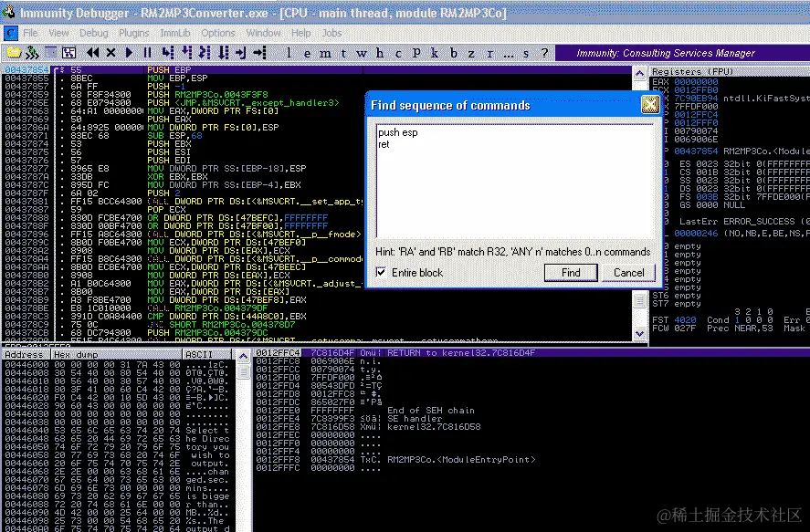
Task: Toggle the Entire block checkbox
Action: click(x=381, y=272)
